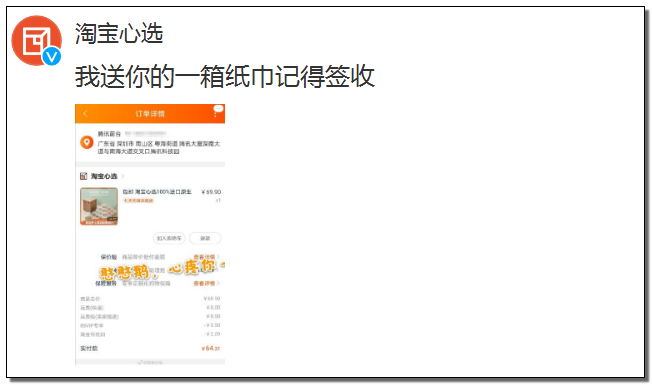Click the button right of 加入购物车
Screen dimensions: 652x385
(205, 238)
